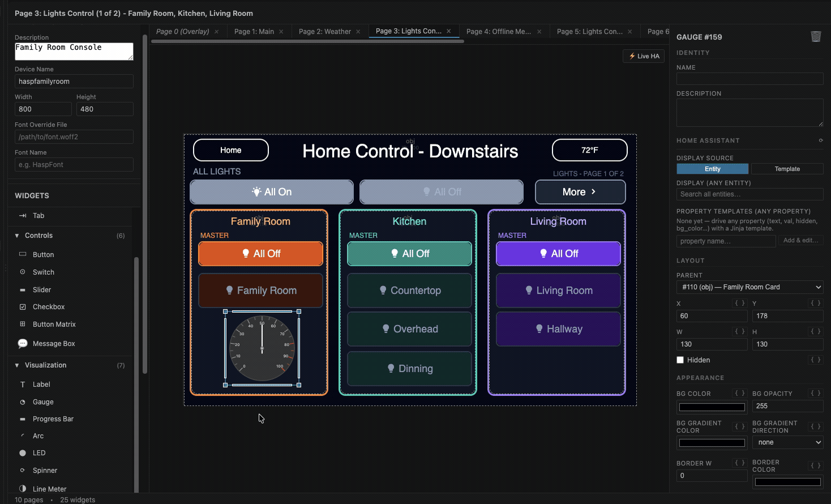Add a Slider widget from Controls
This screenshot has width=831, height=504.
click(42, 290)
